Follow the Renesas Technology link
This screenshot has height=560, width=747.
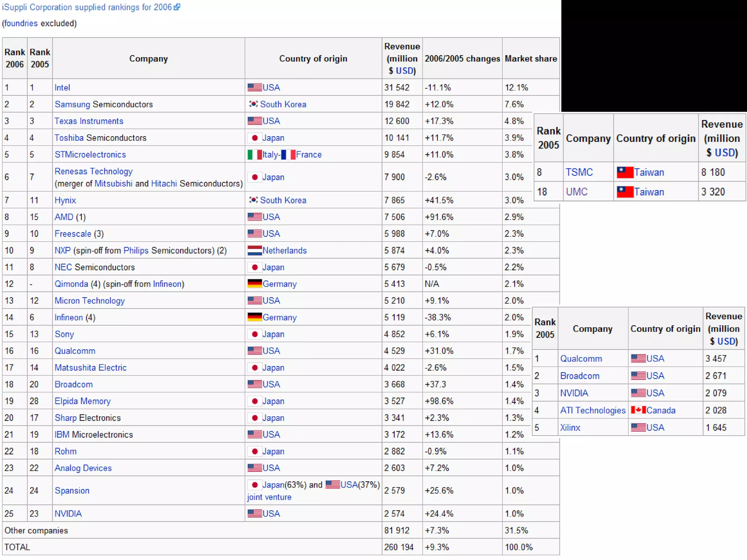click(93, 171)
